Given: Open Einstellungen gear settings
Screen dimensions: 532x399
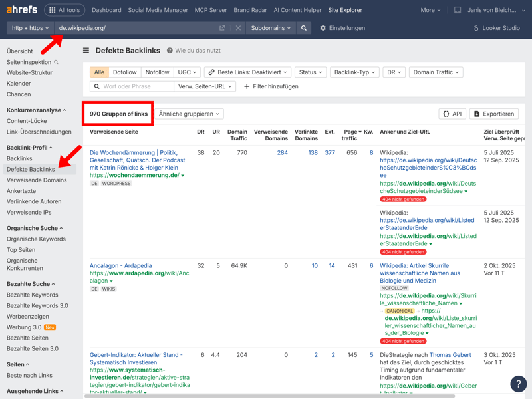Looking at the screenshot, I should pyautogui.click(x=342, y=28).
